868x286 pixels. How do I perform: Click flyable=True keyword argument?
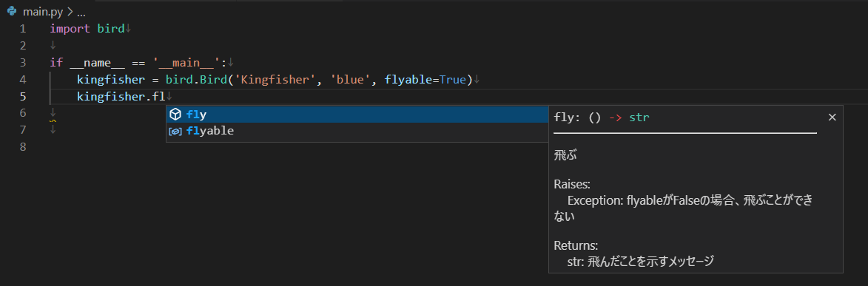click(x=425, y=80)
